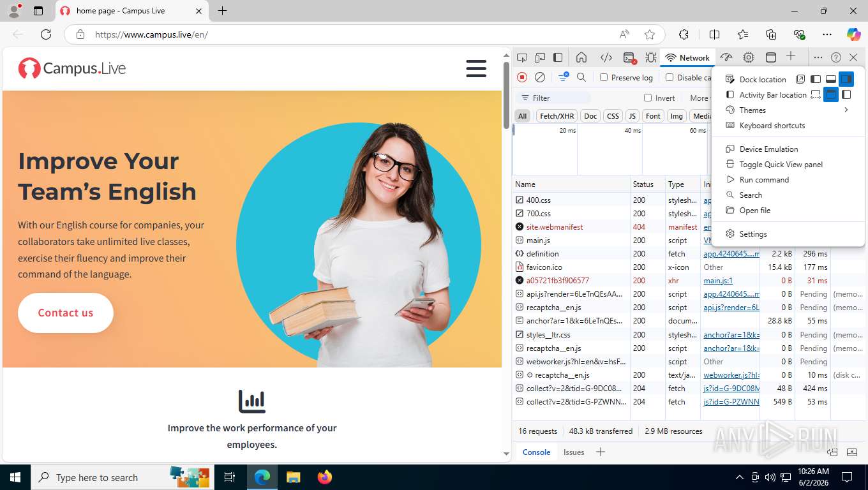Image resolution: width=868 pixels, height=490 pixels.
Task: Click the DevTools help question icon
Action: click(x=836, y=57)
